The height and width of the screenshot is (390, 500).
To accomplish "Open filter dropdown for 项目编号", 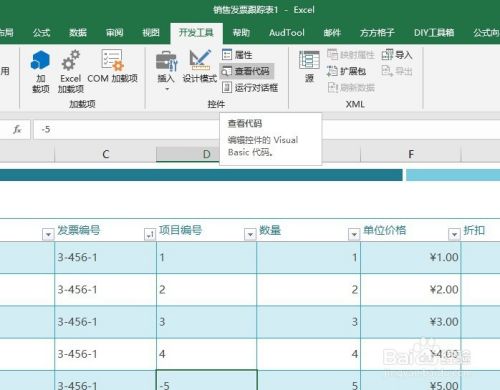I will (x=250, y=234).
